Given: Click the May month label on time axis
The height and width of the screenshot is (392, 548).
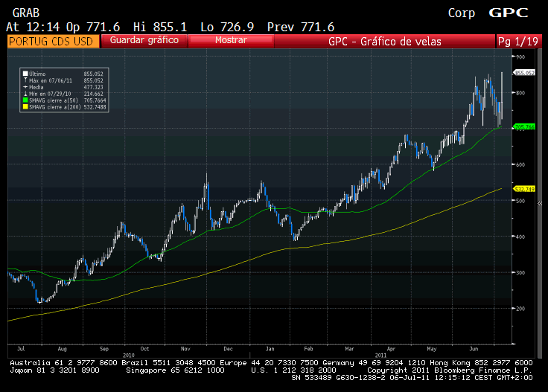Looking at the screenshot, I should (x=432, y=349).
